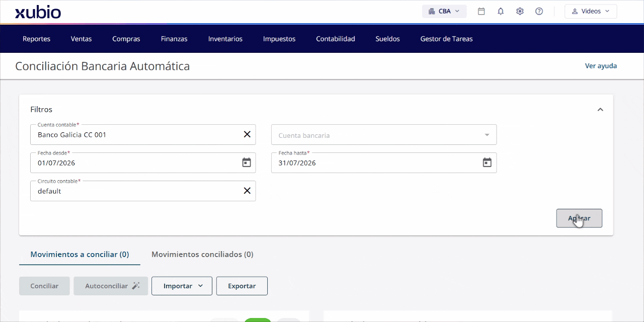644x322 pixels.
Task: Click the Aplicar button
Action: tap(579, 218)
